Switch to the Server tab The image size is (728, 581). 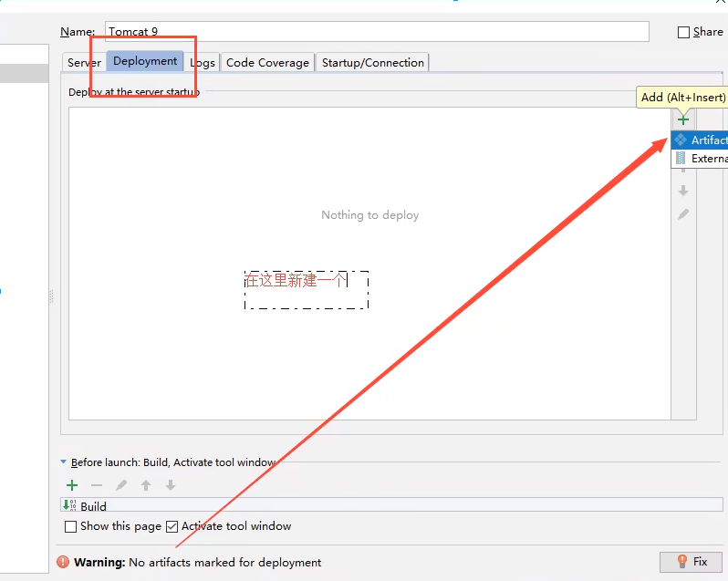point(84,63)
